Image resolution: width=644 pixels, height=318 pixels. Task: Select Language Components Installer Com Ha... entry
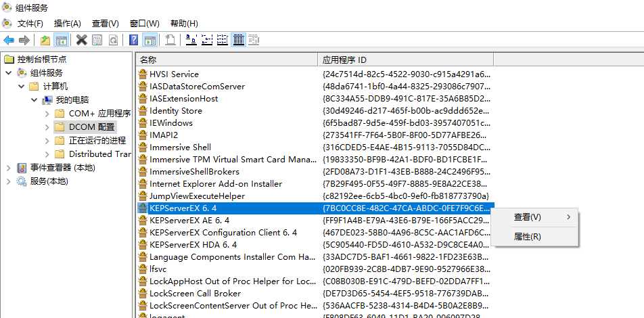click(x=233, y=257)
